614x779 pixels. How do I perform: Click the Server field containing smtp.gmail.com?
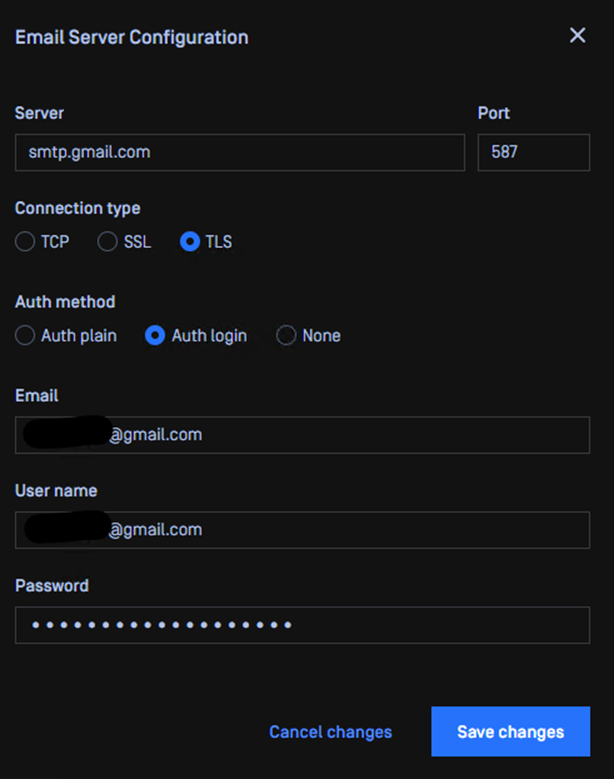(240, 152)
